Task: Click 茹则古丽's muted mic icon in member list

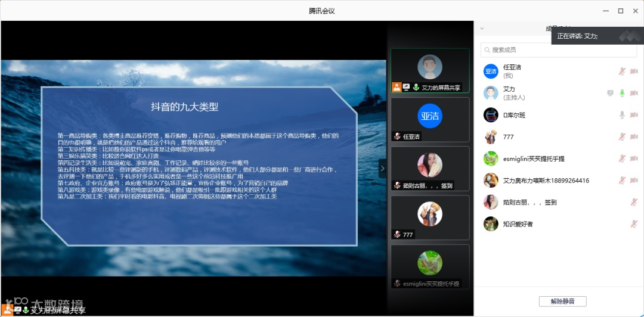Action: (x=634, y=202)
